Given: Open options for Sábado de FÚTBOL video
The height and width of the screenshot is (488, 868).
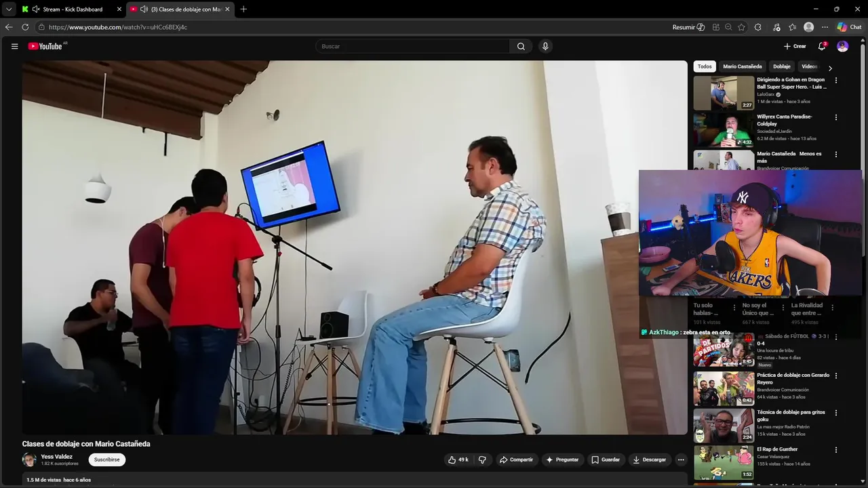Looking at the screenshot, I should [x=835, y=337].
